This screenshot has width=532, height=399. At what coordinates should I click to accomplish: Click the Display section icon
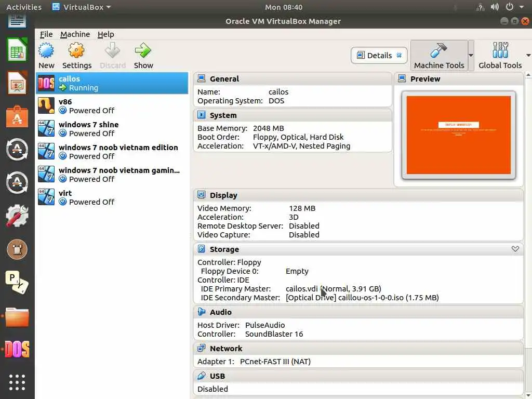click(201, 195)
